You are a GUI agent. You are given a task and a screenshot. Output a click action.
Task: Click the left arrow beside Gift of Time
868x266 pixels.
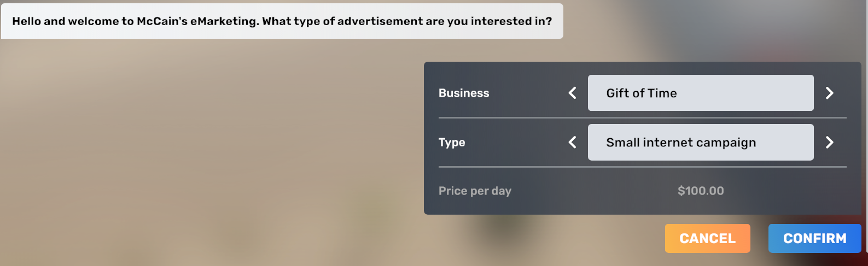coord(573,93)
